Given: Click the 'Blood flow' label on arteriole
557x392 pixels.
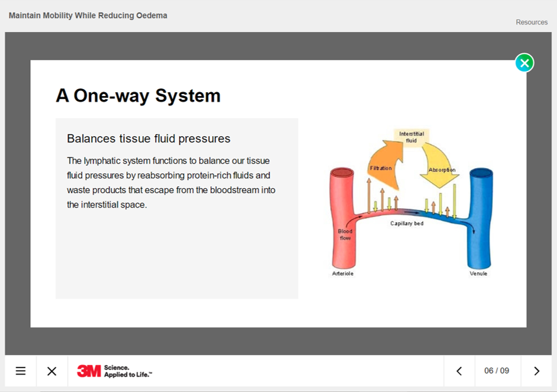Looking at the screenshot, I should (345, 235).
